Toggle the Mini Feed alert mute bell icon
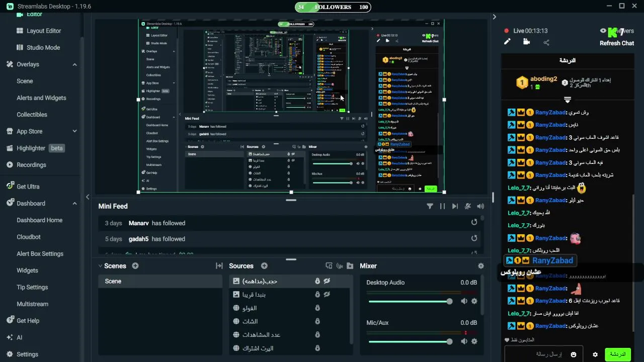 coord(468,206)
